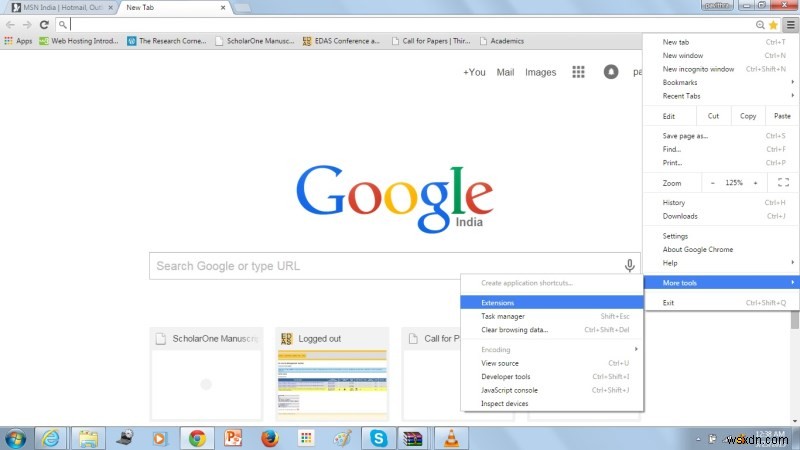The height and width of the screenshot is (450, 800).
Task: Select Clear browsing data option
Action: click(552, 330)
